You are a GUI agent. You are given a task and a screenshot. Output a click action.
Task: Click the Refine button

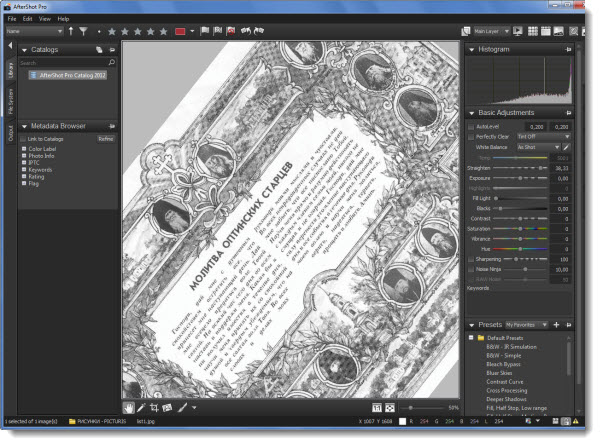point(106,139)
